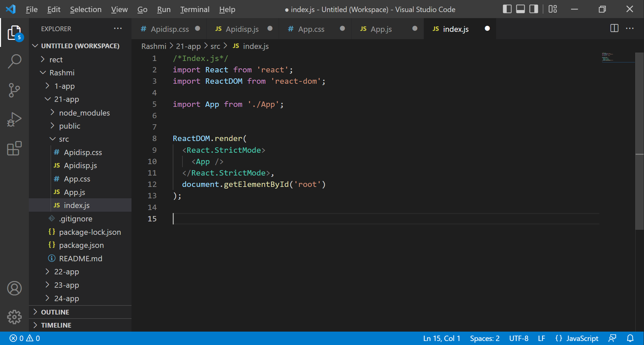The height and width of the screenshot is (345, 644).
Task: Switch to the Apidisp.js editor tab
Action: (x=242, y=29)
